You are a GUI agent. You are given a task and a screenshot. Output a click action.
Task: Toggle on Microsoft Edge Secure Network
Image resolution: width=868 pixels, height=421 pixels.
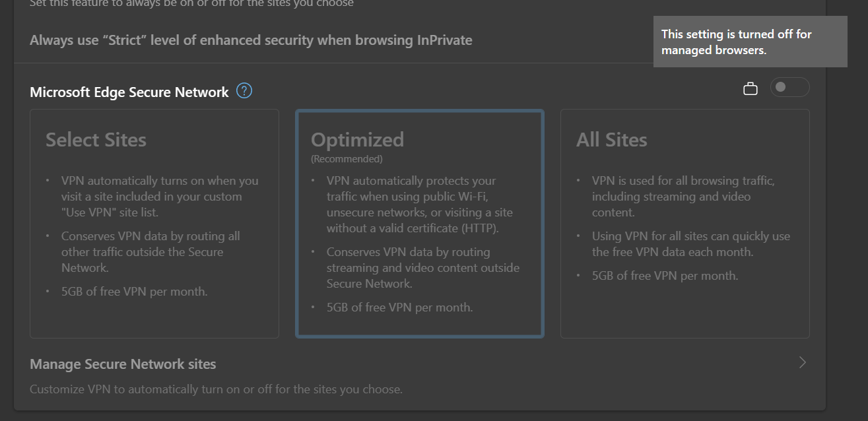(789, 87)
